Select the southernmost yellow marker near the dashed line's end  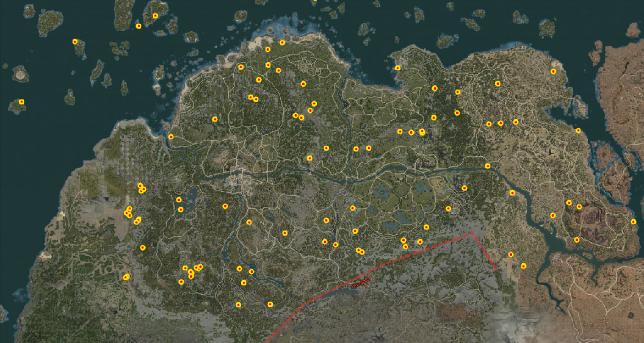[270, 305]
